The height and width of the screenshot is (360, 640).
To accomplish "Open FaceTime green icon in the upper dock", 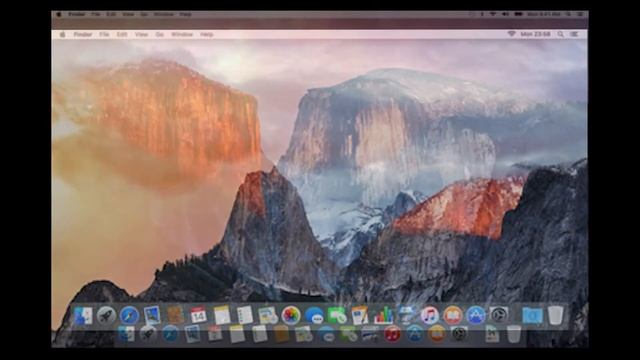I will point(337,316).
